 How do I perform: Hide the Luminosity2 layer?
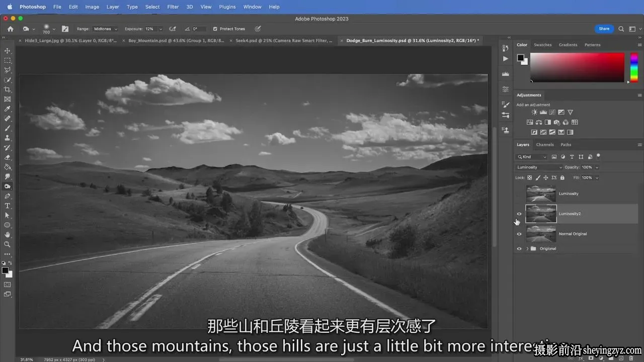coord(519,214)
